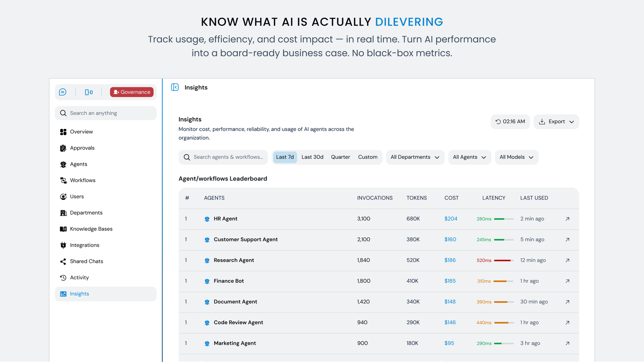Choose the Quarter time range option
Image resolution: width=644 pixels, height=362 pixels.
point(341,157)
